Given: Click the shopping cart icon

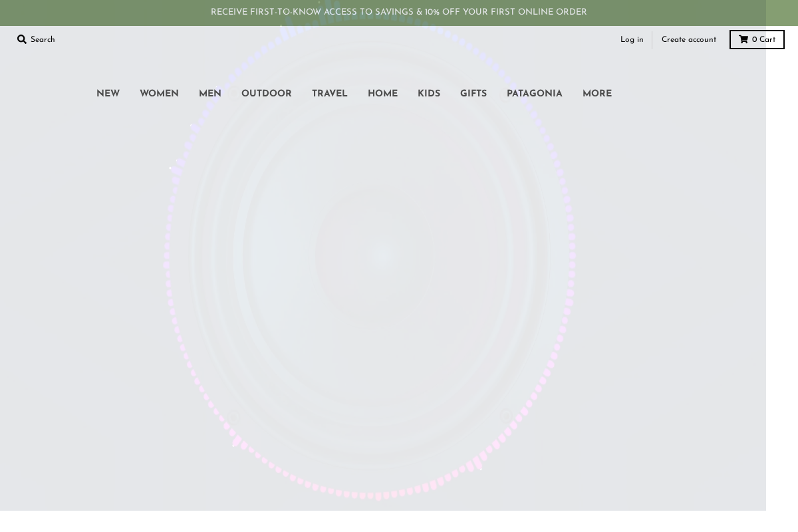Looking at the screenshot, I should tap(743, 39).
